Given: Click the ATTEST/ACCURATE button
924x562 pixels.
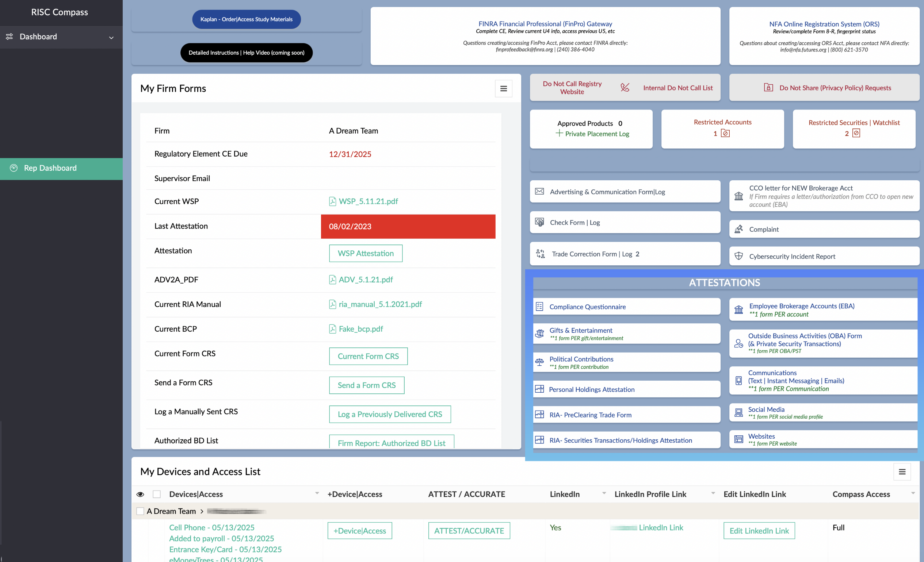Looking at the screenshot, I should (469, 531).
